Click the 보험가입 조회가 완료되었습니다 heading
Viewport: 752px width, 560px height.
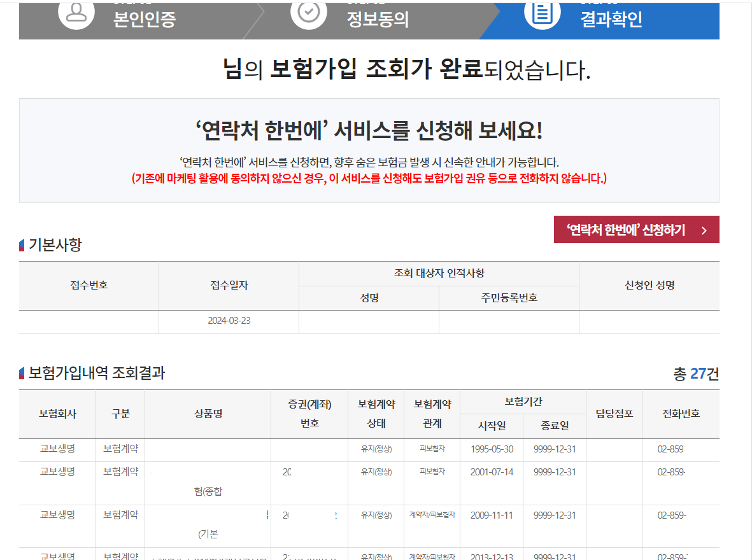[x=407, y=69]
